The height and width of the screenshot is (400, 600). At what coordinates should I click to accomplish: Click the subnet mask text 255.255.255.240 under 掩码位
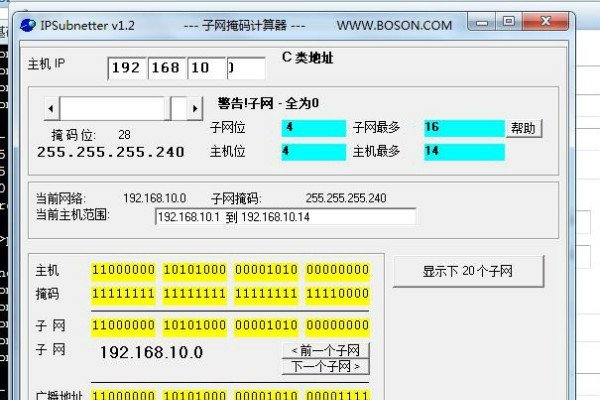[111, 152]
